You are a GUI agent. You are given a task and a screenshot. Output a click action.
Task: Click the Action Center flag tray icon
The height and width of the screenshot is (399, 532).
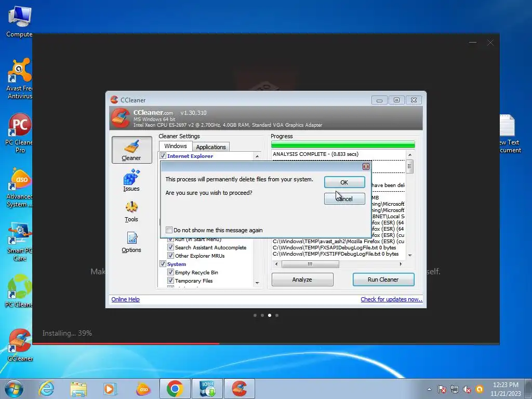point(442,389)
